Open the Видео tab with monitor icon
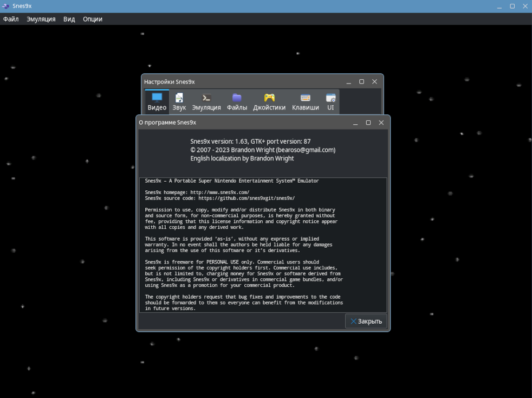The width and height of the screenshot is (532, 398). (157, 102)
